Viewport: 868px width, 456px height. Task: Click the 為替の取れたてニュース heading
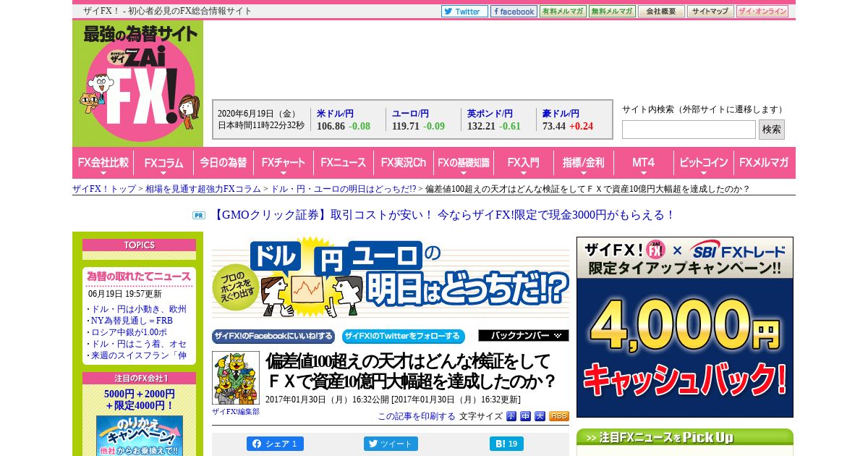click(x=139, y=276)
